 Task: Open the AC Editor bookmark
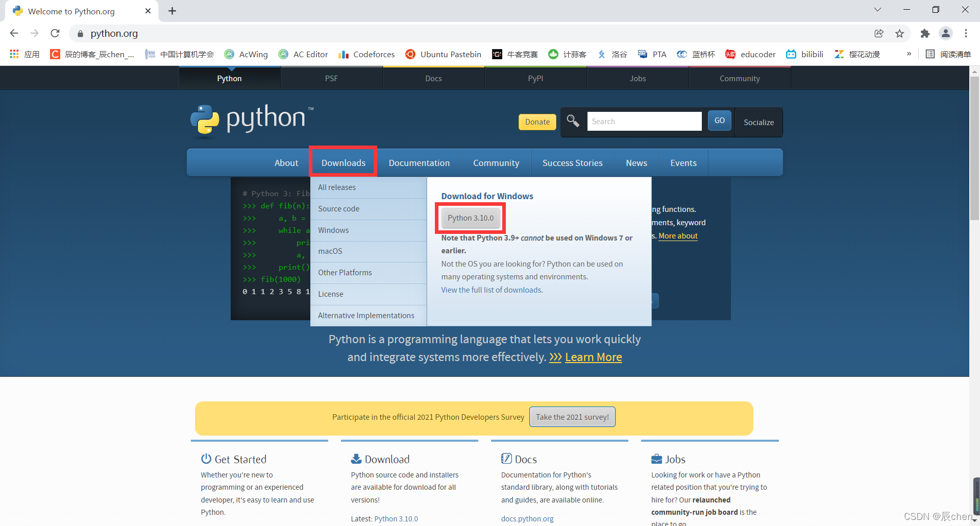(x=303, y=54)
